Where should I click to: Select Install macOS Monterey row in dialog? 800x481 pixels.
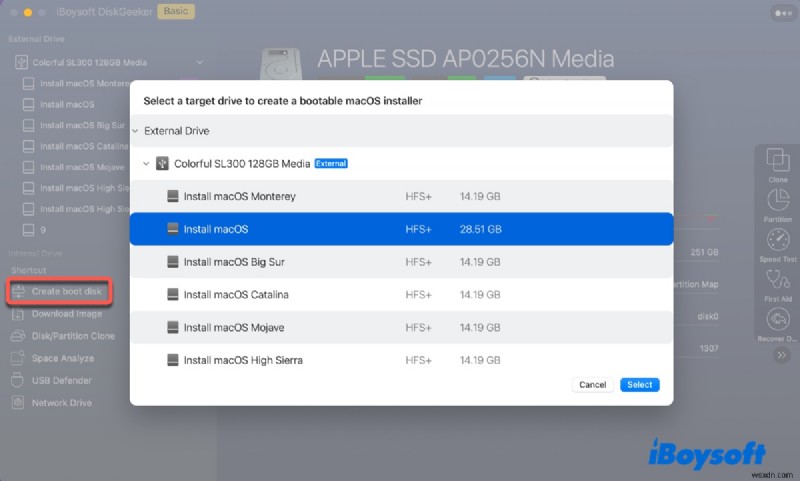[x=402, y=196]
